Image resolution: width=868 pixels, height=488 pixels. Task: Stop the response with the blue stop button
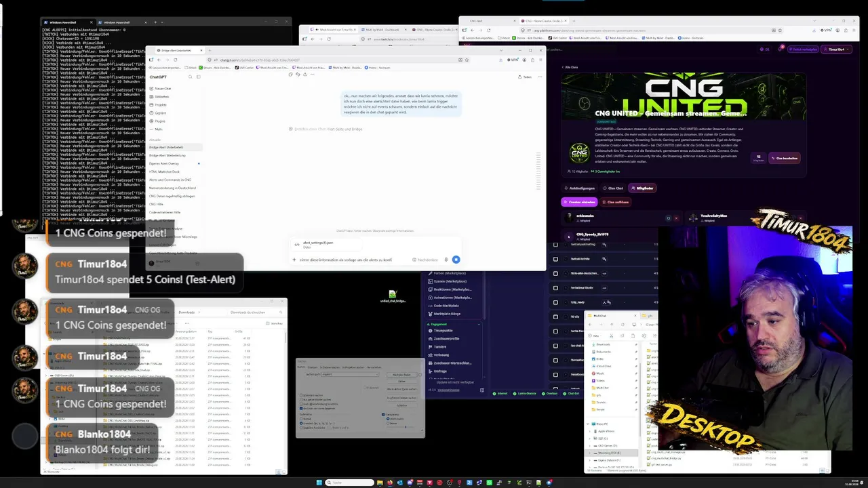coord(456,260)
